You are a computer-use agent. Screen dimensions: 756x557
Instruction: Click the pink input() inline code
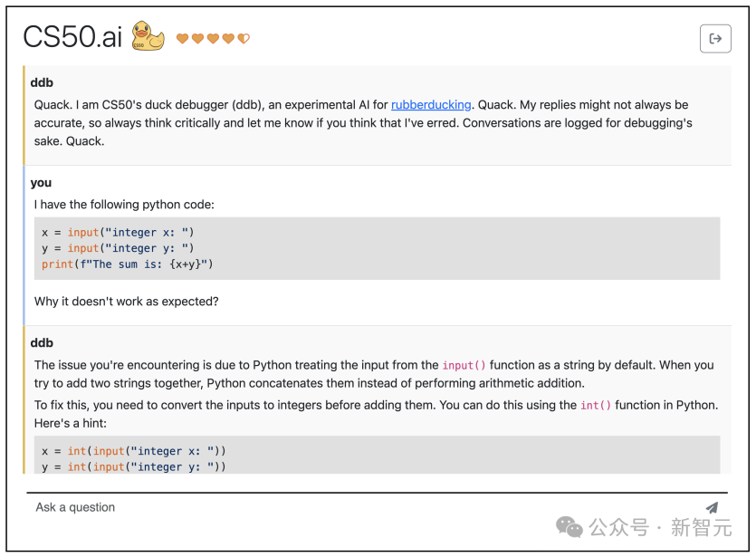point(464,366)
